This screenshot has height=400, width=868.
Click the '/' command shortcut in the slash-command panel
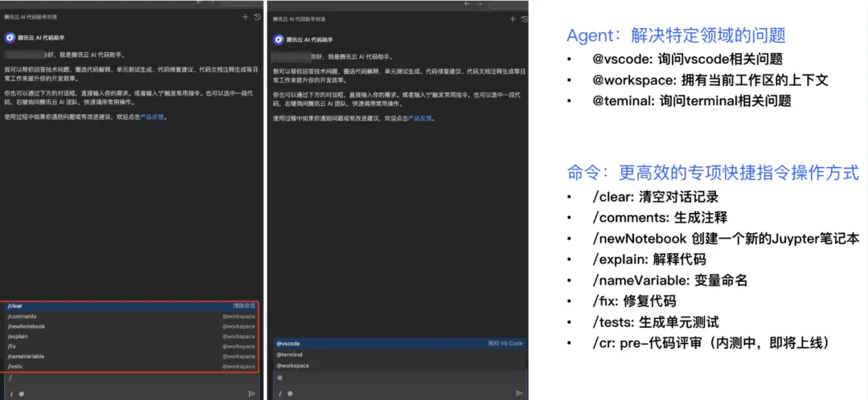coord(11,394)
